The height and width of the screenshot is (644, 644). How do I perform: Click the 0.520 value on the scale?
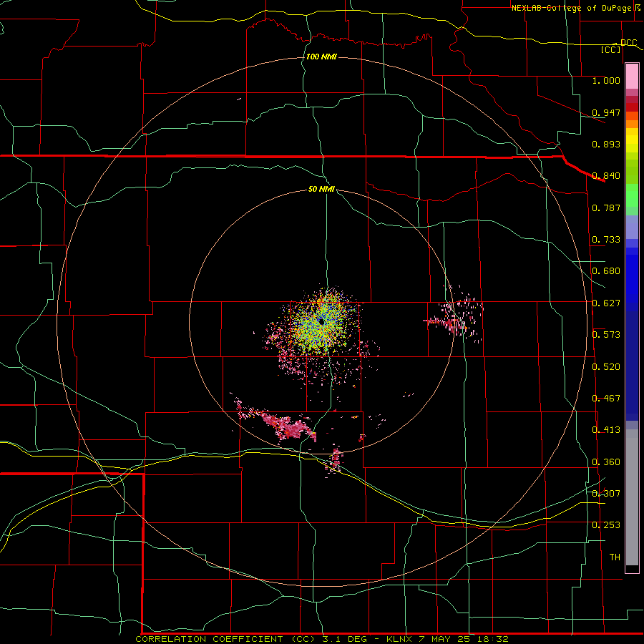(x=606, y=367)
